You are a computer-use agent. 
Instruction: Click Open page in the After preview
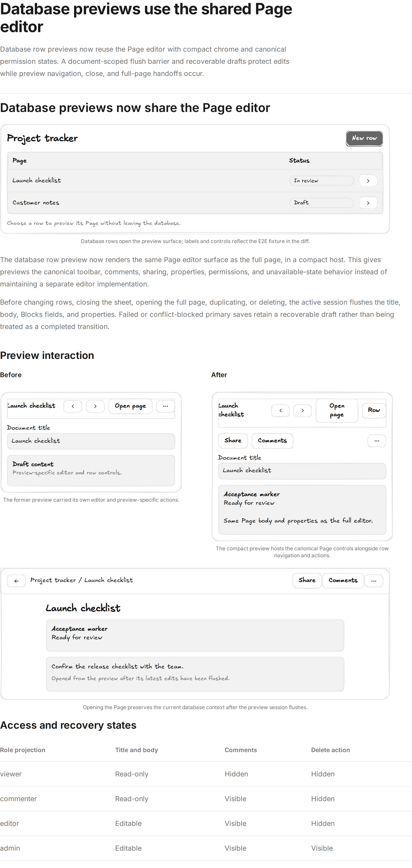pos(337,410)
